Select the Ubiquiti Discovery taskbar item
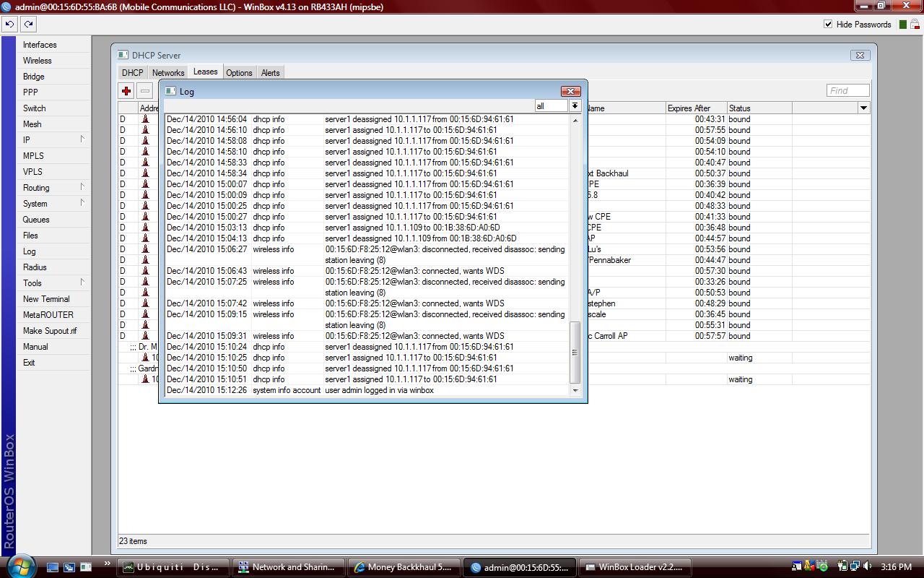Viewport: 924px width, 578px height. pos(172,566)
